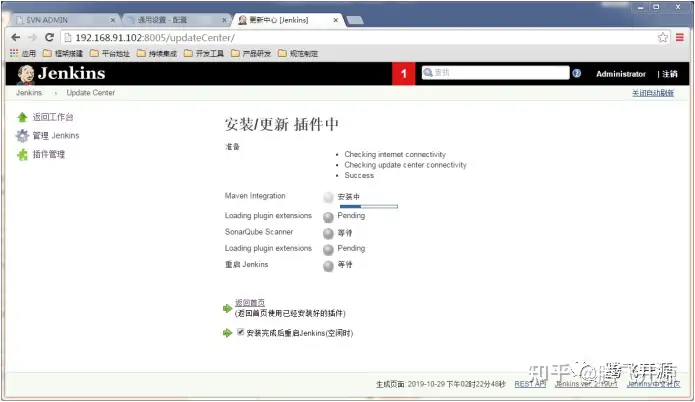Screen dimensions: 695x402
Task: Toggle 安装完成后重启Jenkins checkbox
Action: 241,332
